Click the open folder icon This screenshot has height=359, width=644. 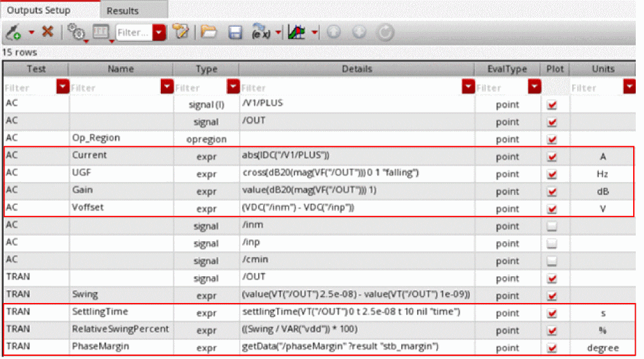click(209, 32)
